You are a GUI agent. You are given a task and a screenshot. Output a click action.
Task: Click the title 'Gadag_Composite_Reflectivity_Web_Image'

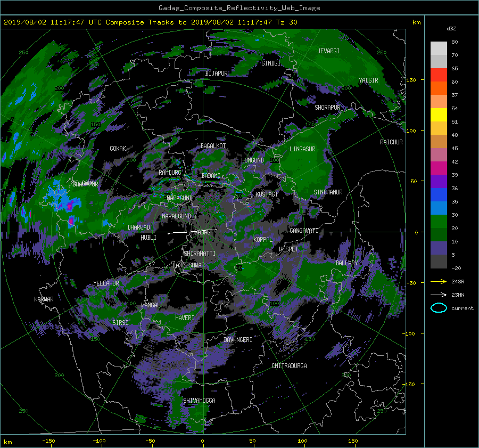click(239, 8)
